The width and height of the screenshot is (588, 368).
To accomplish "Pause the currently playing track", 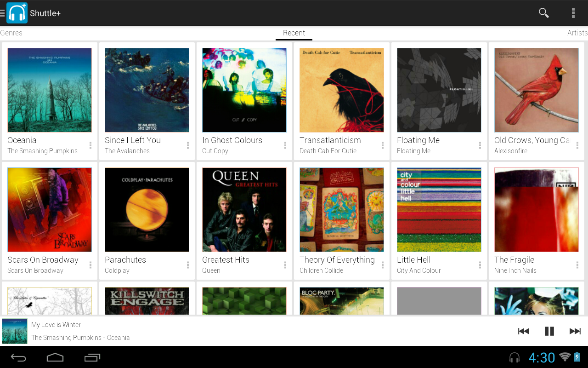I will (549, 331).
